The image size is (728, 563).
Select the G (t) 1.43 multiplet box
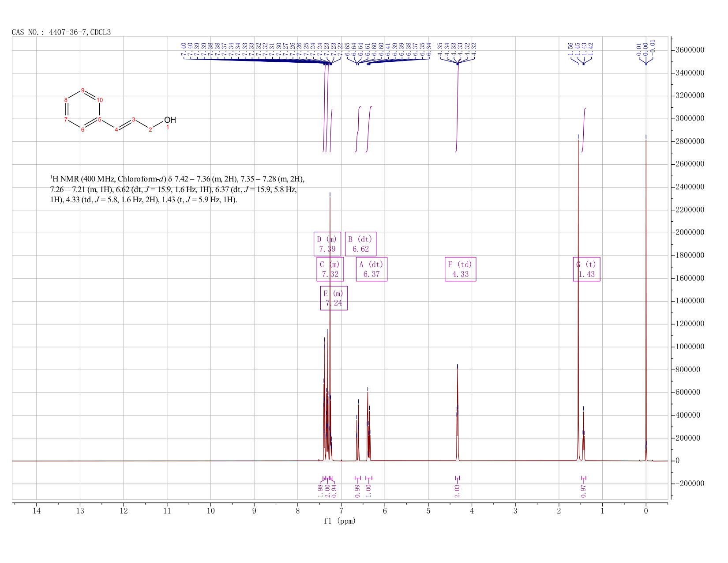pos(586,269)
